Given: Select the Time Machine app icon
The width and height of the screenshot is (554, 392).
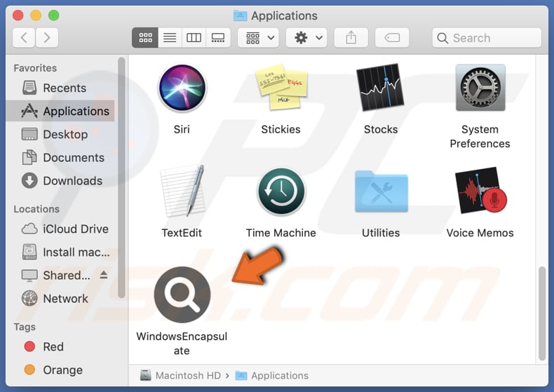Looking at the screenshot, I should (281, 191).
